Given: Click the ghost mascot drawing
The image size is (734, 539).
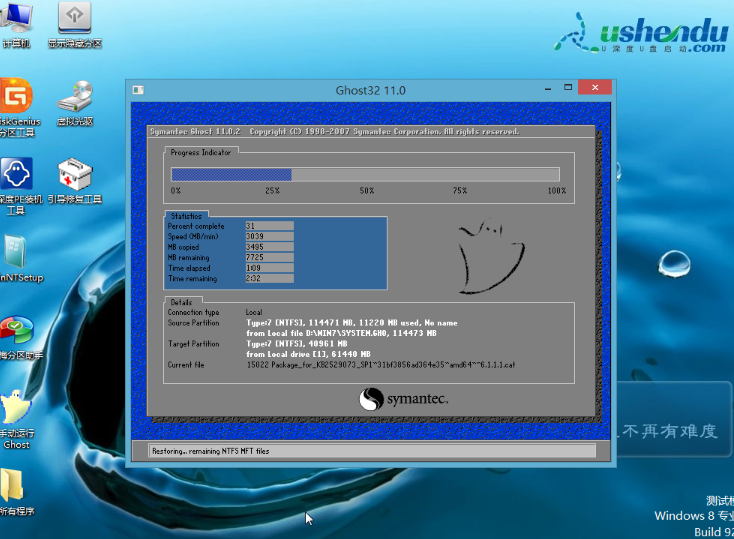Looking at the screenshot, I should [x=490, y=254].
